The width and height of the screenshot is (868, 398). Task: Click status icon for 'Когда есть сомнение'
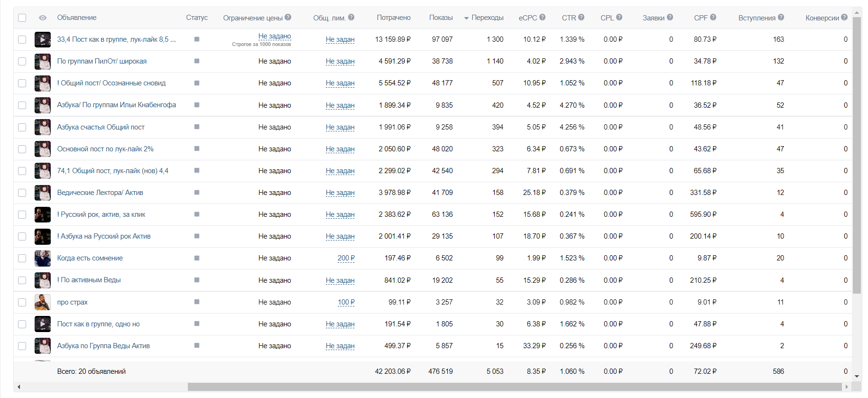[197, 258]
